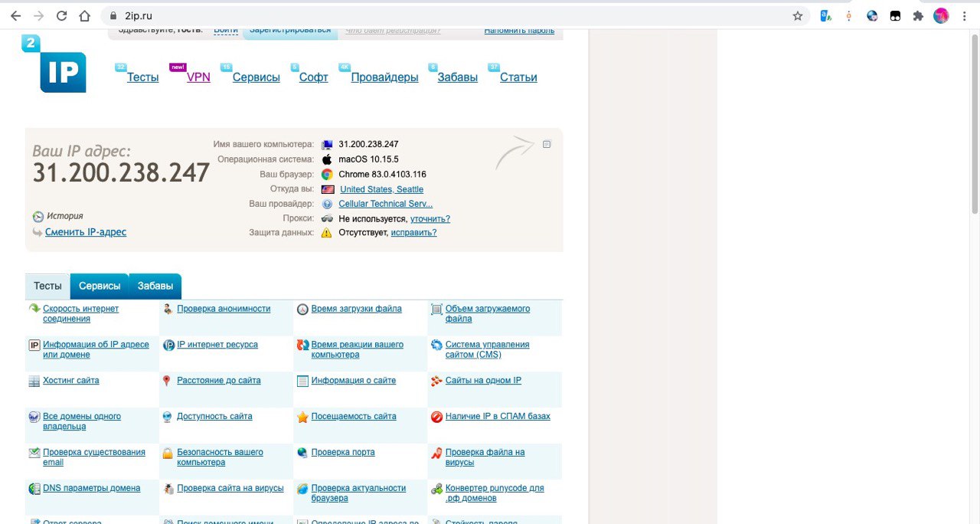
Task: Open the Забавы top menu
Action: 458,77
